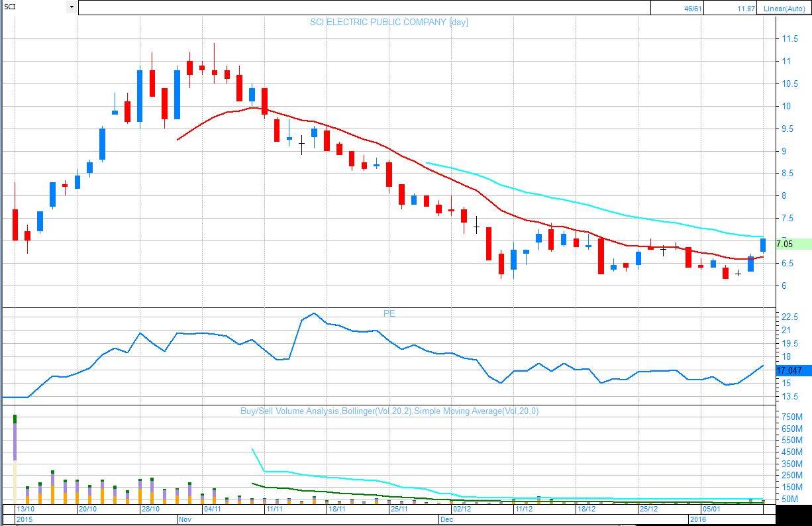The width and height of the screenshot is (812, 526).
Task: Click the 22.5 PE axis label
Action: pos(789,317)
